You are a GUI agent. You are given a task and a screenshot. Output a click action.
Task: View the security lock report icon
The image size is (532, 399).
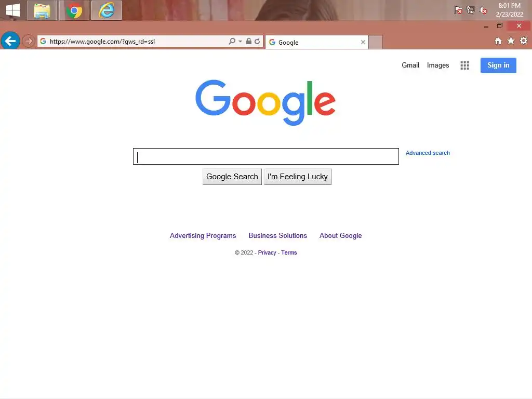[x=249, y=41]
